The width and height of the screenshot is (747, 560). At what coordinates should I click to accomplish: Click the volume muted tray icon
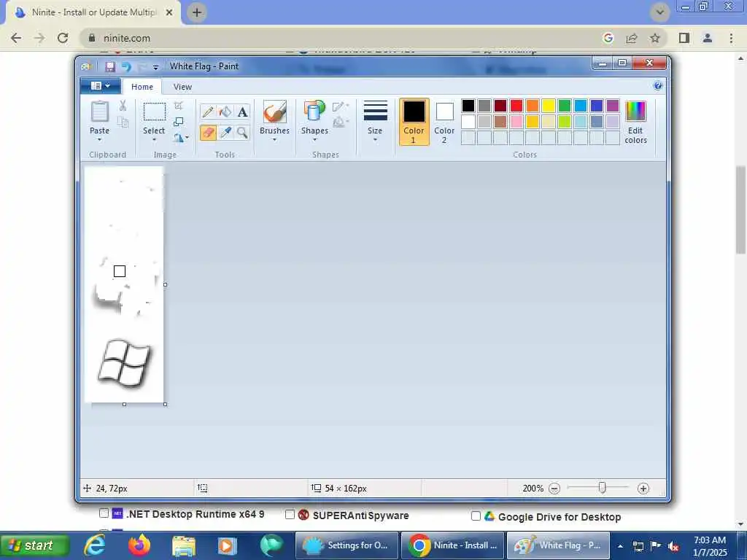pyautogui.click(x=673, y=546)
